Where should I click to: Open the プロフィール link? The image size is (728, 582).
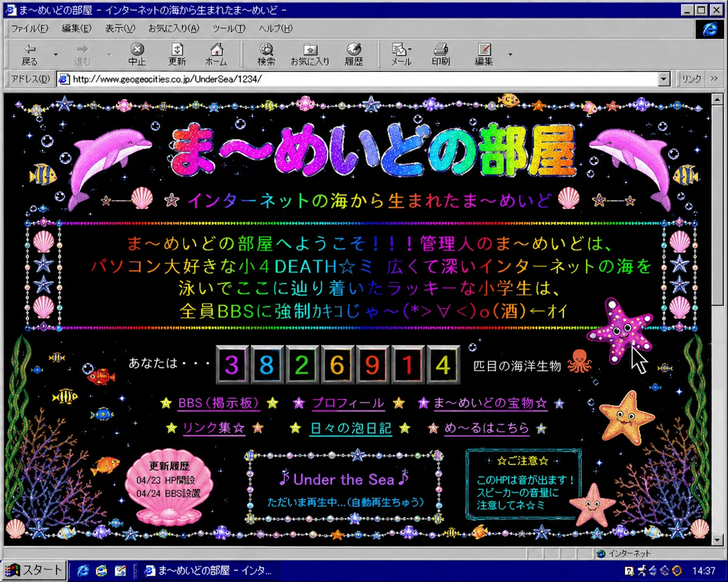(348, 403)
